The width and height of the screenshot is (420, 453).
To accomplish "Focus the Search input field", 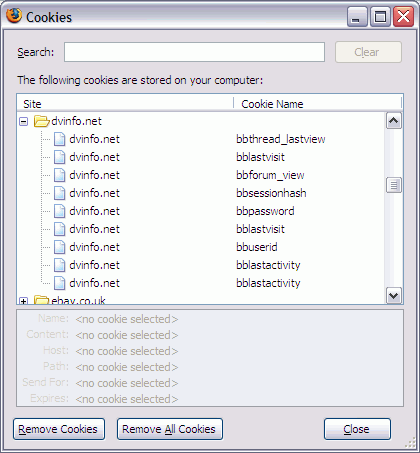I will [x=194, y=52].
